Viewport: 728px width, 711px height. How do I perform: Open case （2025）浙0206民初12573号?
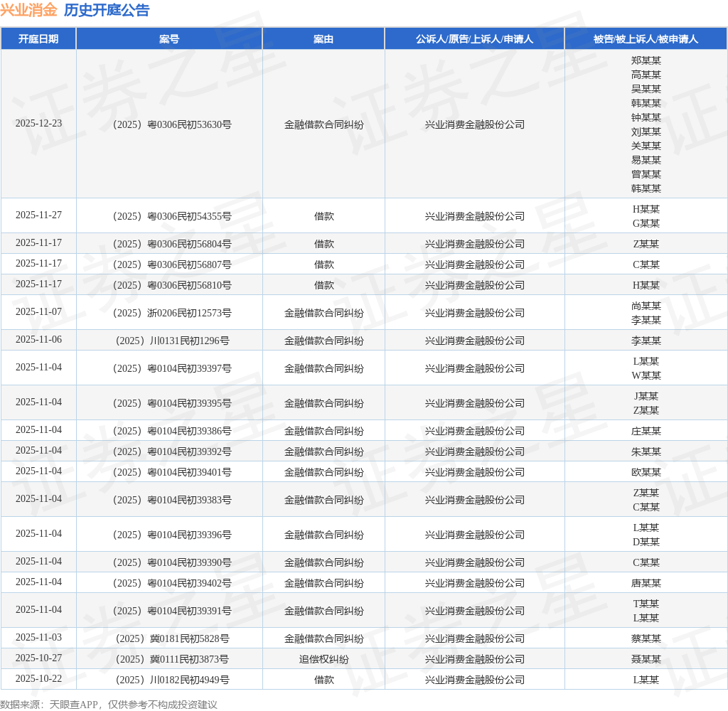(169, 312)
